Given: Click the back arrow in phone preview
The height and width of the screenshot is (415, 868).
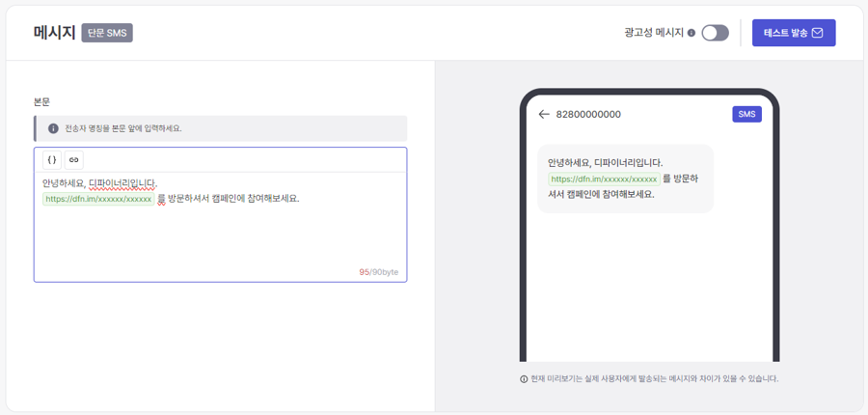Looking at the screenshot, I should (x=544, y=114).
